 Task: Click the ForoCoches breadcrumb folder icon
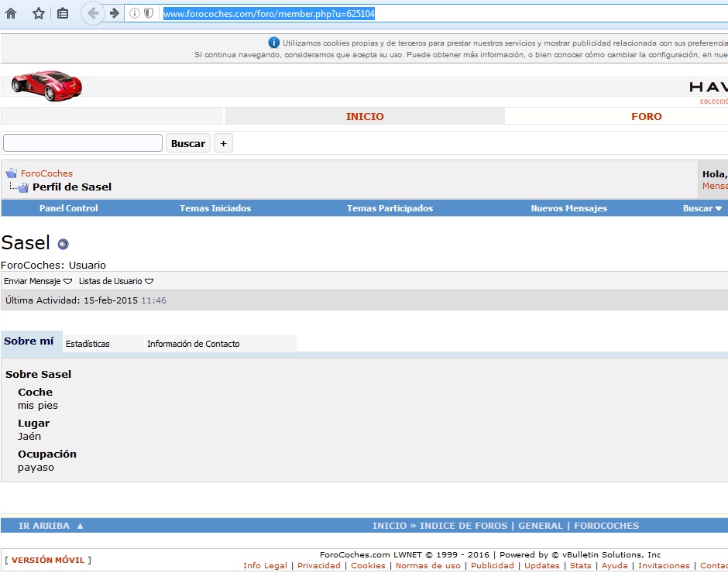click(x=12, y=173)
